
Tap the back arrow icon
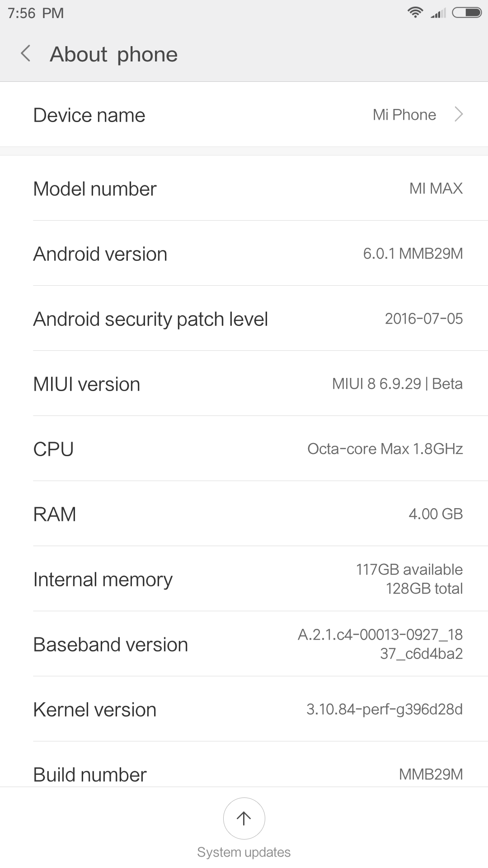point(26,54)
